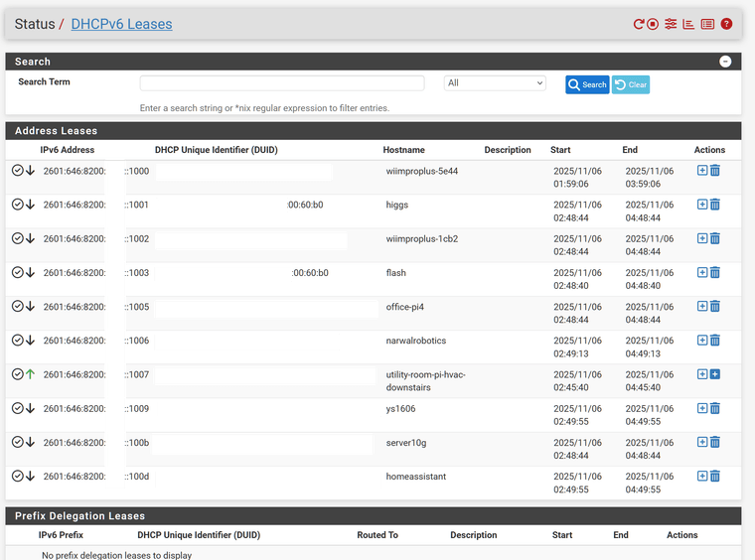Open the 'All' search field dropdown

click(x=495, y=83)
